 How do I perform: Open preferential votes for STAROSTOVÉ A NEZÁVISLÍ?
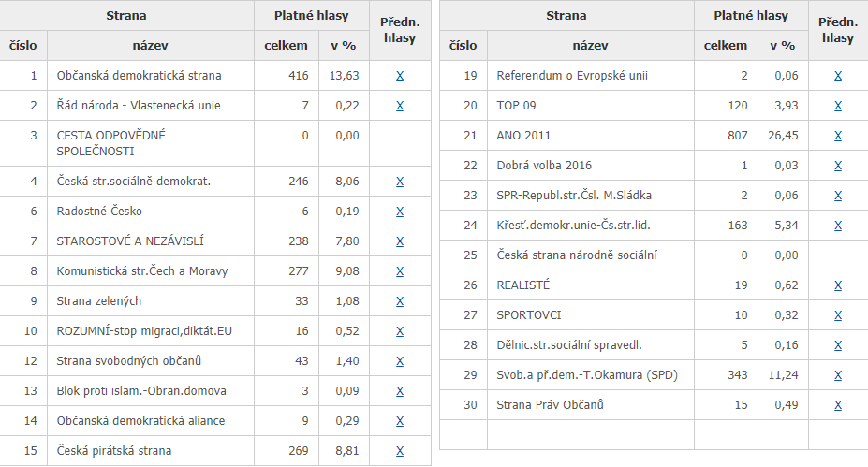click(400, 241)
